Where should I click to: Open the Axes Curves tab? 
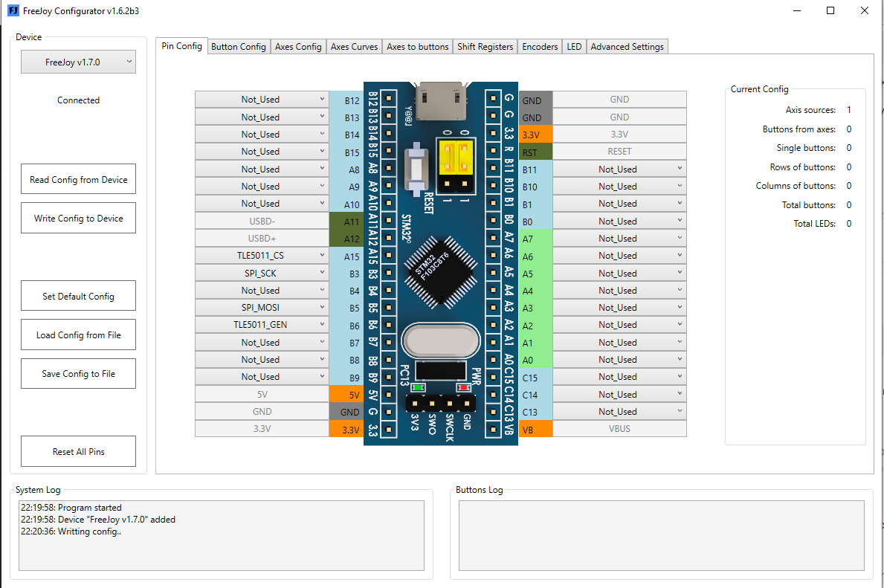tap(354, 47)
